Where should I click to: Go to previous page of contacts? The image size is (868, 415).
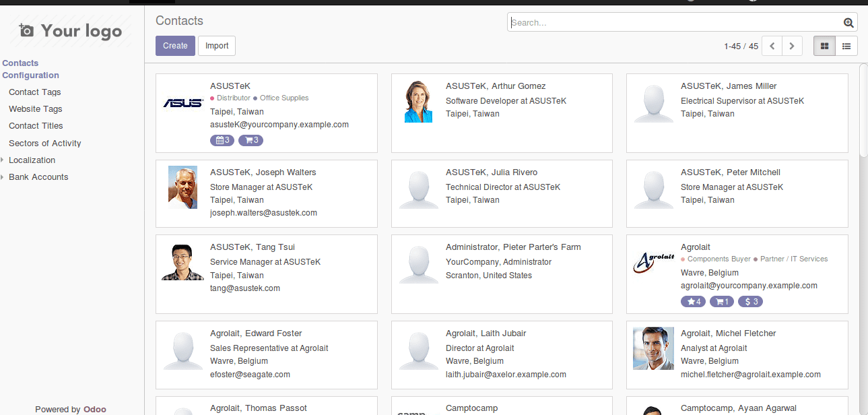772,46
